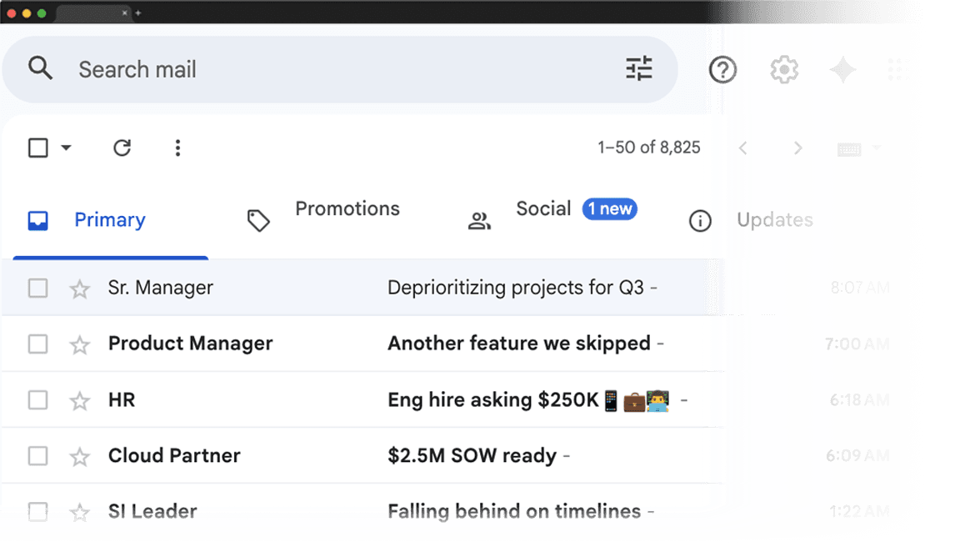Screen dimensions: 980x552
Task: Check the Cloud Partner email row
Action: click(x=38, y=455)
